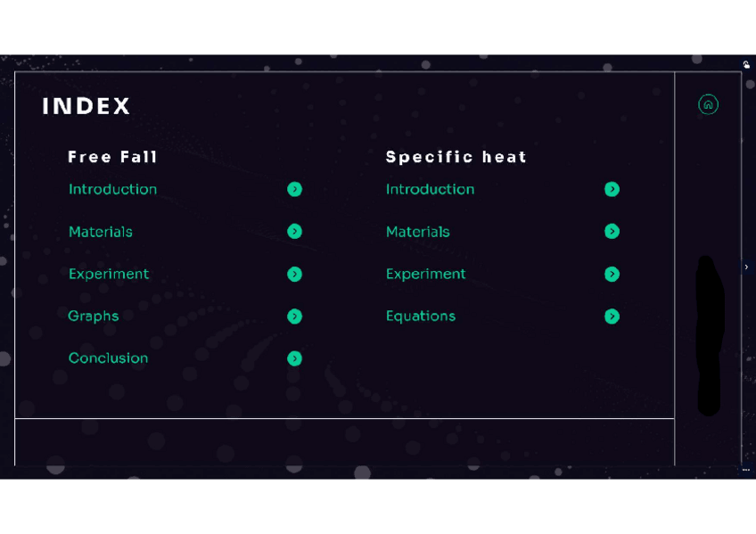Go to the Specific heat Experiment page
The height and width of the screenshot is (534, 756).
425,274
